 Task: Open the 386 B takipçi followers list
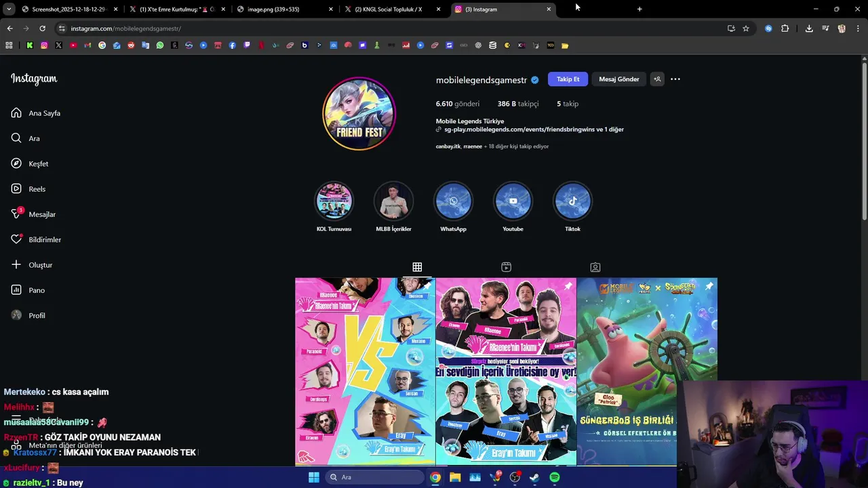pyautogui.click(x=518, y=104)
